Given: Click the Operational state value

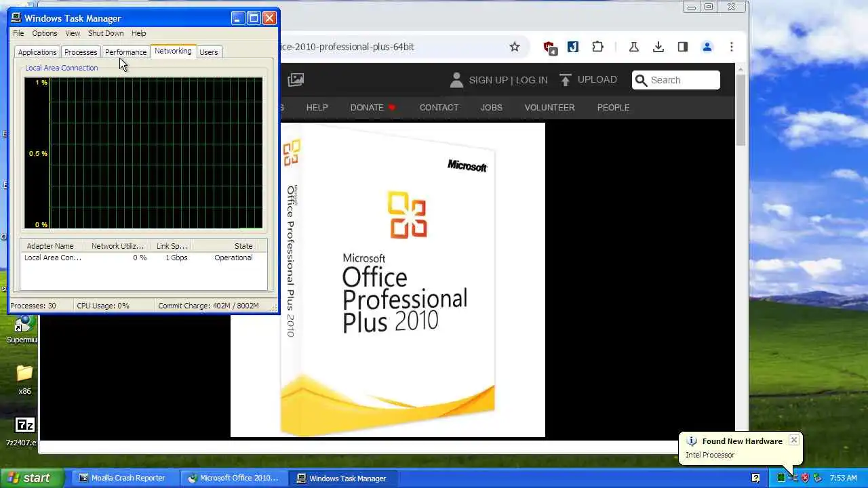Looking at the screenshot, I should point(233,258).
